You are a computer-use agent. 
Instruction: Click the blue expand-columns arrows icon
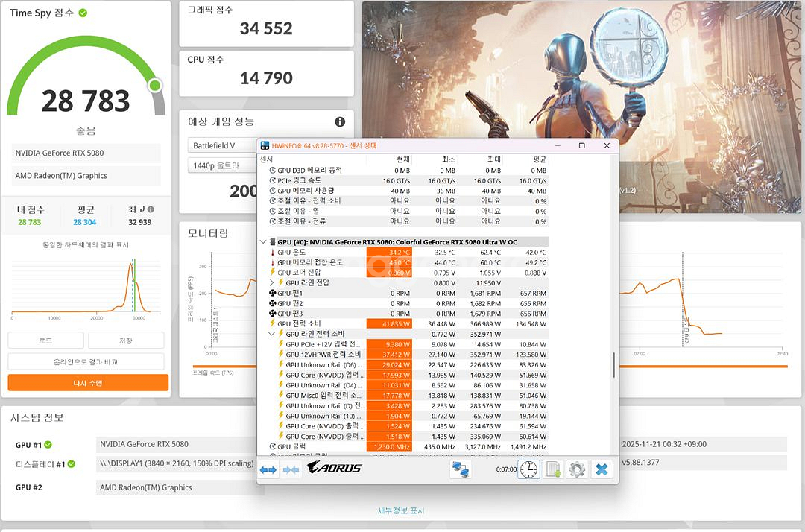point(267,469)
